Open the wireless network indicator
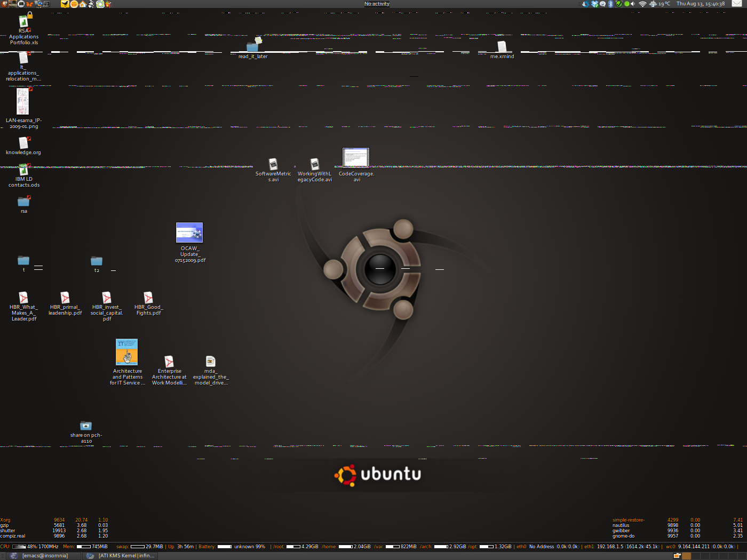 click(x=642, y=4)
